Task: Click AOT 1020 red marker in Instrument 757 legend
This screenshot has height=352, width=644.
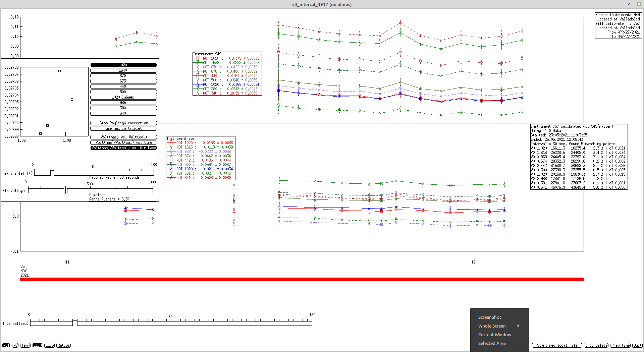Action: 171,143
